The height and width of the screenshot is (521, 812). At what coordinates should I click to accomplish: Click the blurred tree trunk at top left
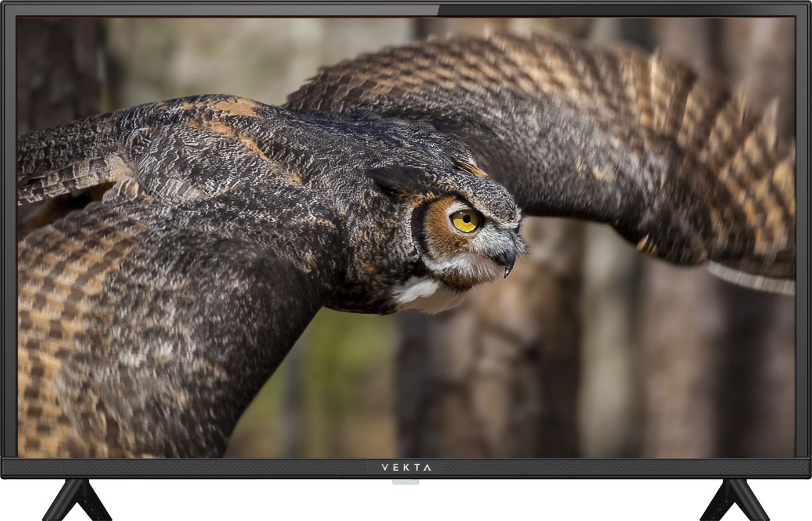(x=58, y=70)
